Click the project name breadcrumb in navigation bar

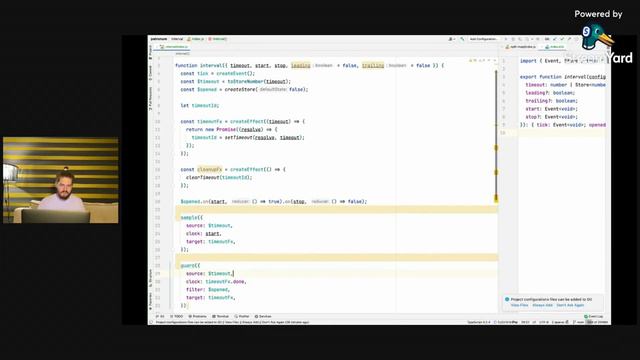point(159,39)
